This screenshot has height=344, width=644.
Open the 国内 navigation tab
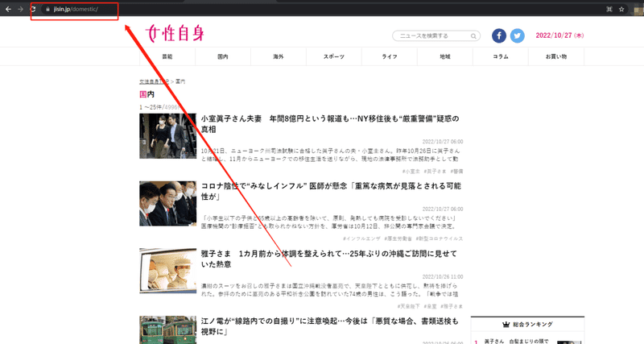pos(223,56)
